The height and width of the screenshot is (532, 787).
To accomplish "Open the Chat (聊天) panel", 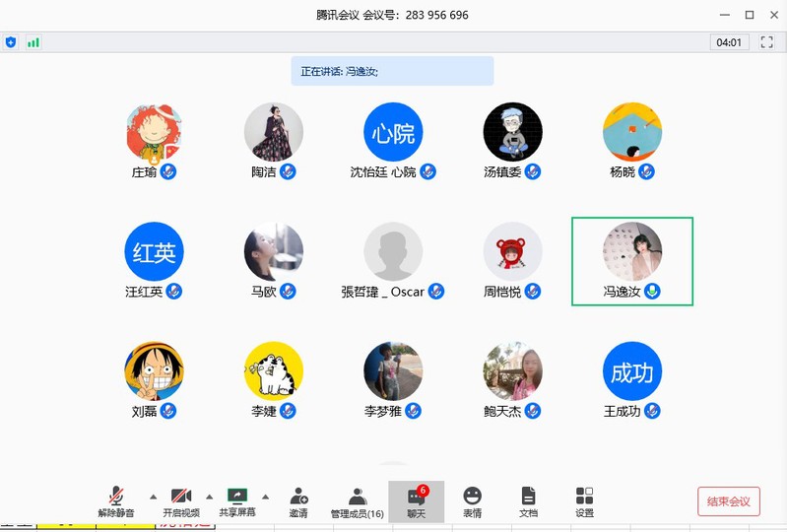I will [x=416, y=500].
